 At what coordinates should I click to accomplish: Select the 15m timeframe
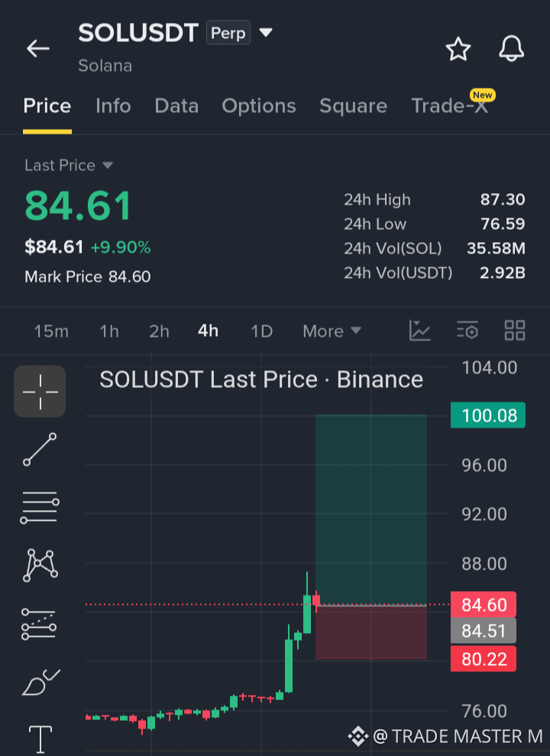tap(51, 331)
